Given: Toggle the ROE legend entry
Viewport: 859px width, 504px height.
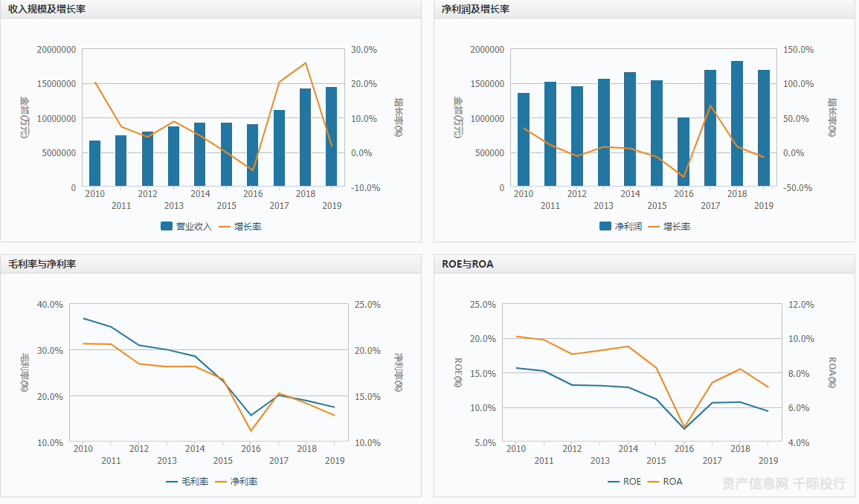Looking at the screenshot, I should pyautogui.click(x=625, y=482).
